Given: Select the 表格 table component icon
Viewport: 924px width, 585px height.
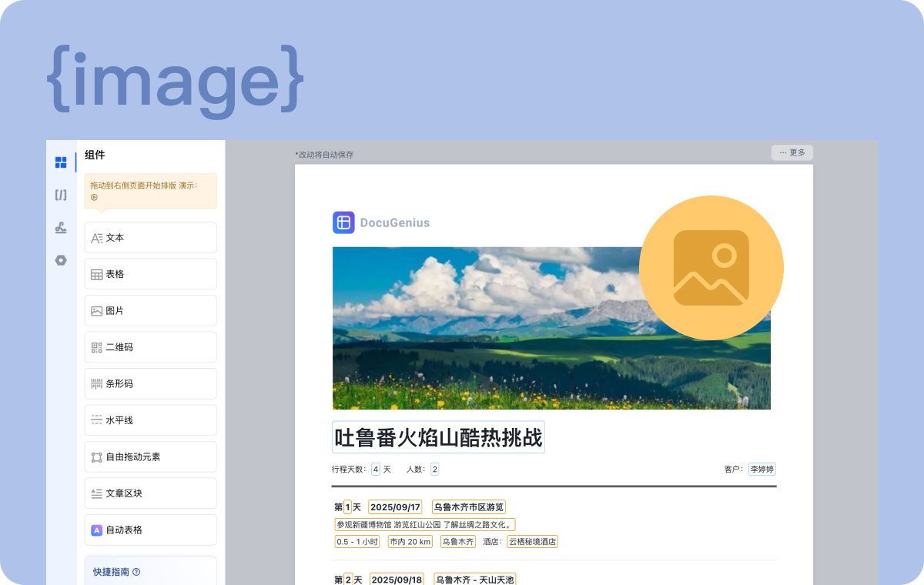Looking at the screenshot, I should click(x=97, y=275).
